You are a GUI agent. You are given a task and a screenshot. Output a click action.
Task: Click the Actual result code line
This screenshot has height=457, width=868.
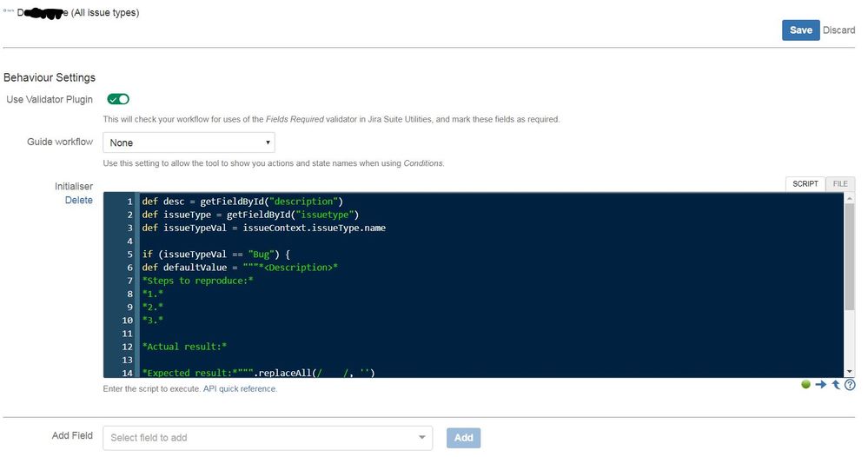pos(184,347)
